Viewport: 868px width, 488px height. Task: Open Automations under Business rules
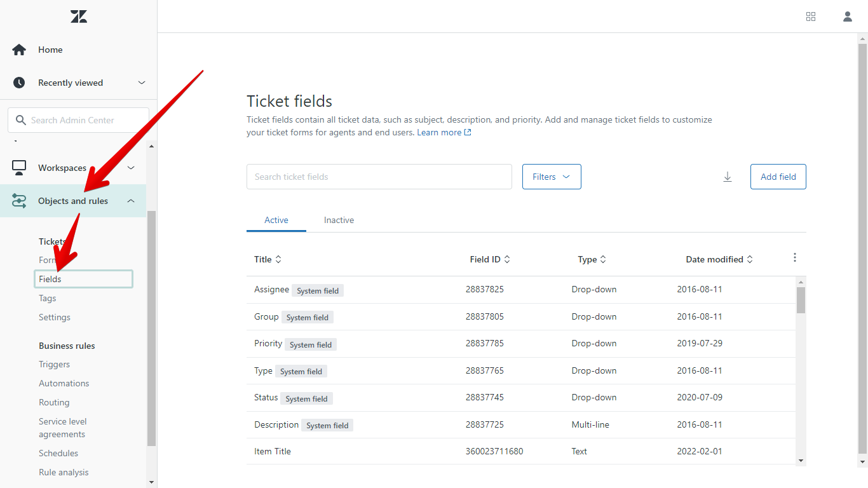tap(64, 383)
